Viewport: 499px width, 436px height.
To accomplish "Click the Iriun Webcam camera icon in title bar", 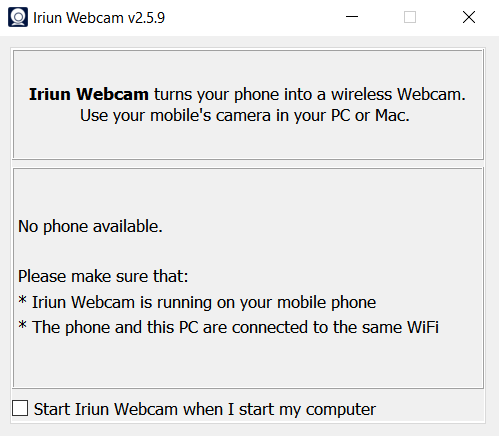I will pos(18,17).
